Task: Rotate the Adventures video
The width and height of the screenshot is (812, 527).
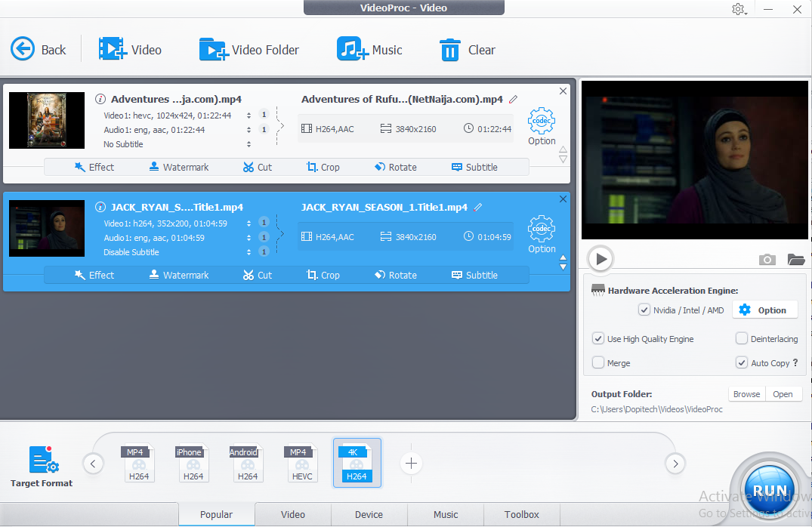Action: point(395,167)
